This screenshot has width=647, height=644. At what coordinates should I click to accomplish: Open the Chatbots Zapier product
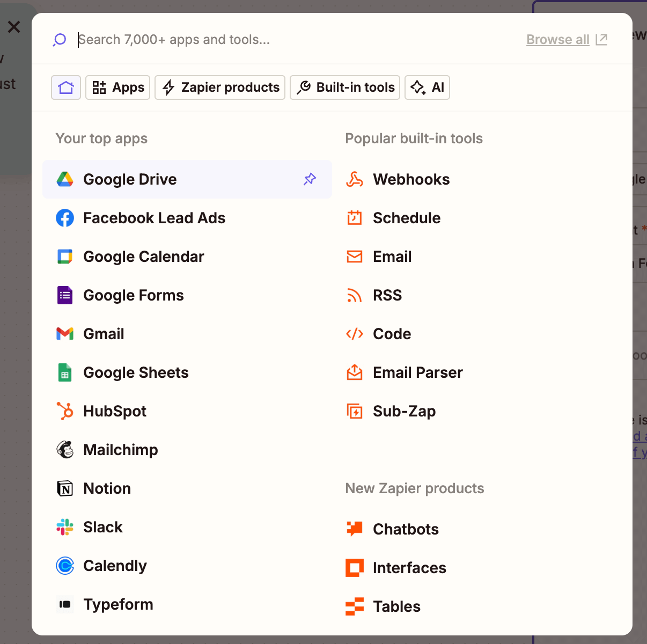pyautogui.click(x=406, y=529)
